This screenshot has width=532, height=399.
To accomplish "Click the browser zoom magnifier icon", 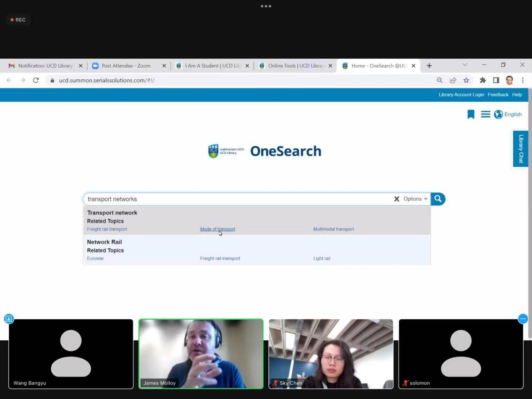I will click(440, 80).
